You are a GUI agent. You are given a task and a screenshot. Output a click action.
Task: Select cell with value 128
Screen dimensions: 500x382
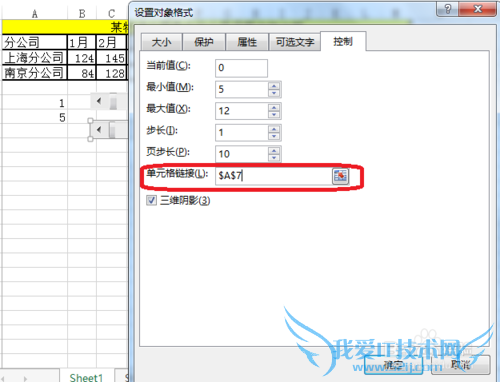coord(112,73)
